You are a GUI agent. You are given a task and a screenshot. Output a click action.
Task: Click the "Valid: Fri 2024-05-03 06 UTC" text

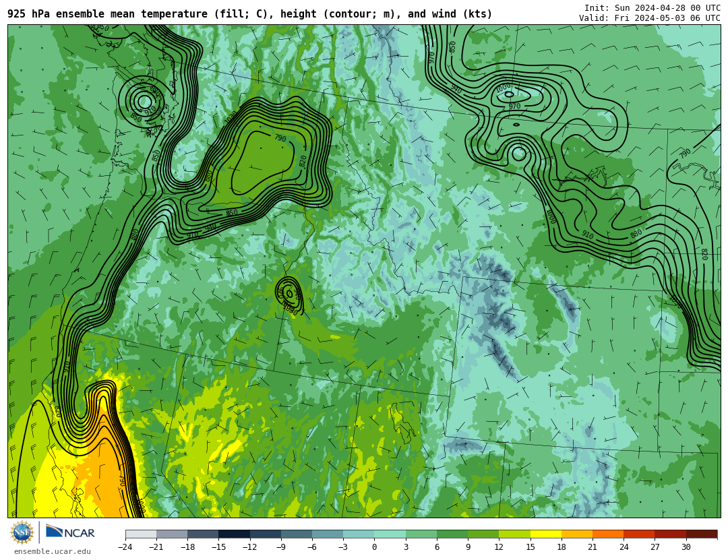(650, 18)
